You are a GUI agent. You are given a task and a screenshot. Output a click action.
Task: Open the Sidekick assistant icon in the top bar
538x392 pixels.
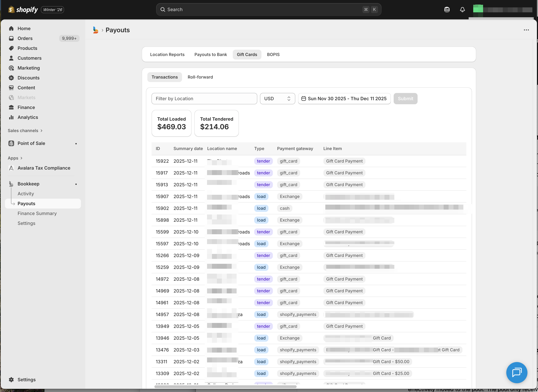447,10
